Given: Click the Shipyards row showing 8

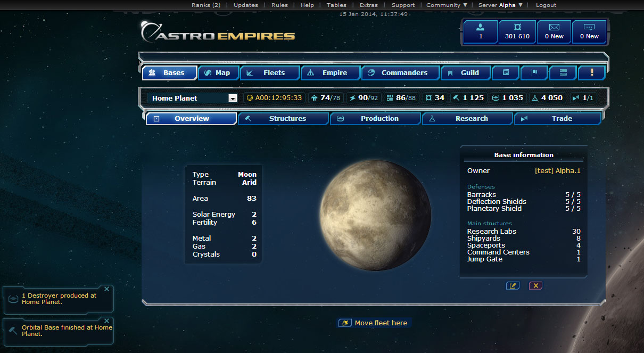Looking at the screenshot, I should (524, 239).
